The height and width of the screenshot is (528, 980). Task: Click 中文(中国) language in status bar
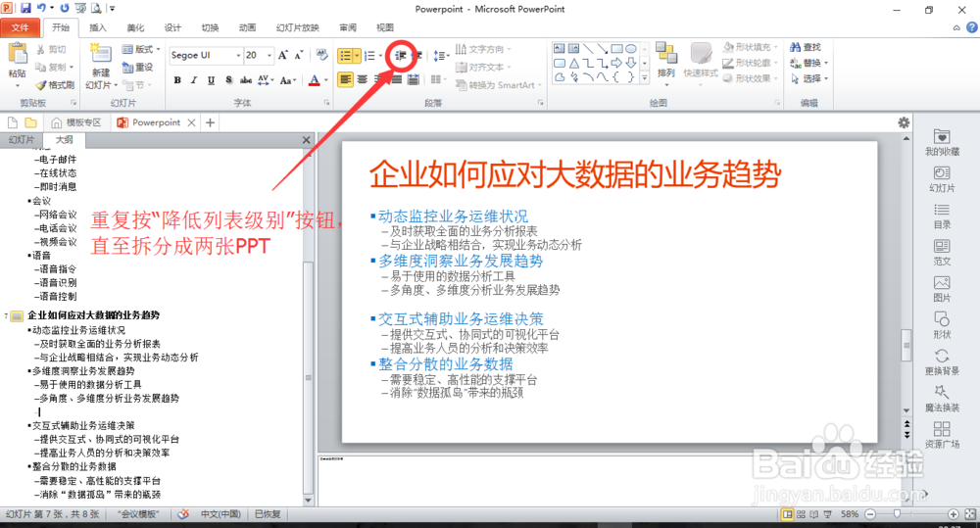coord(220,514)
